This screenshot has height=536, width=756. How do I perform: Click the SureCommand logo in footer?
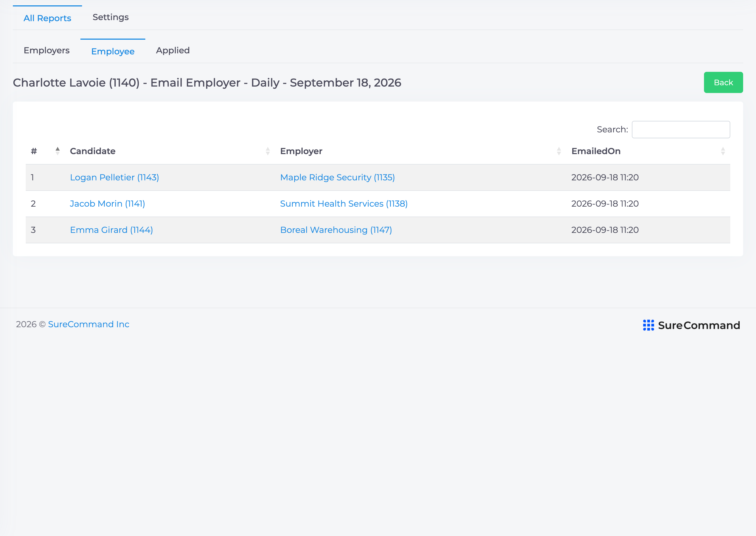(x=691, y=325)
